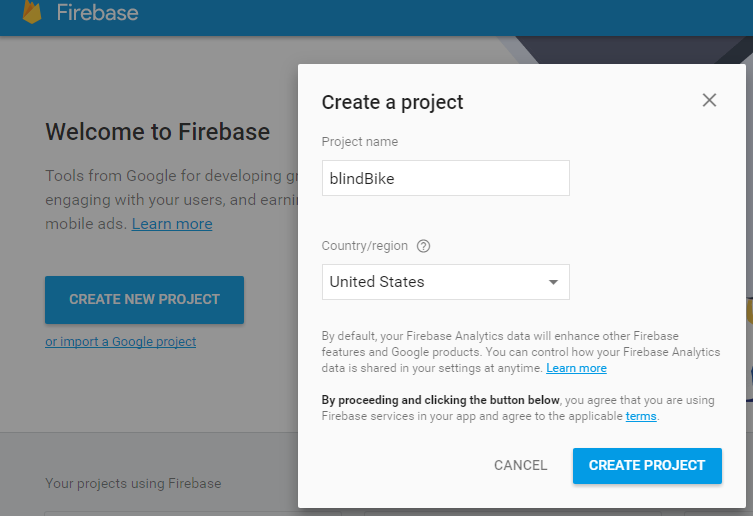The height and width of the screenshot is (516, 753).
Task: Click the CREATE PROJECT button
Action: click(647, 465)
